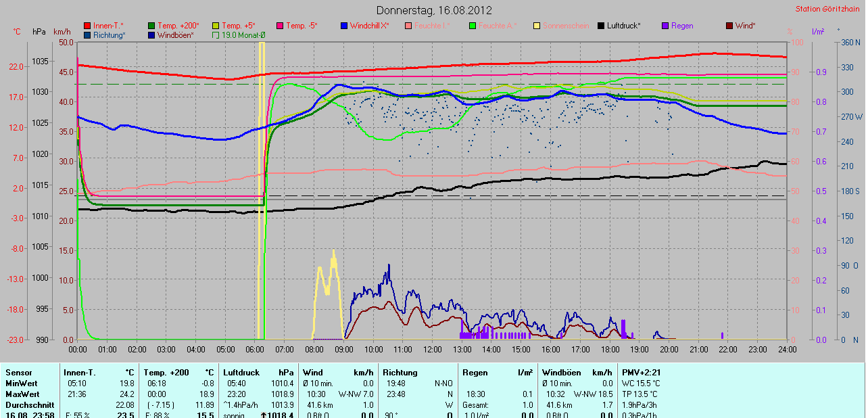Screen dimensions: 868x418
Task: Click the salmon Feuchte I. legend swatch
Action: click(x=408, y=26)
